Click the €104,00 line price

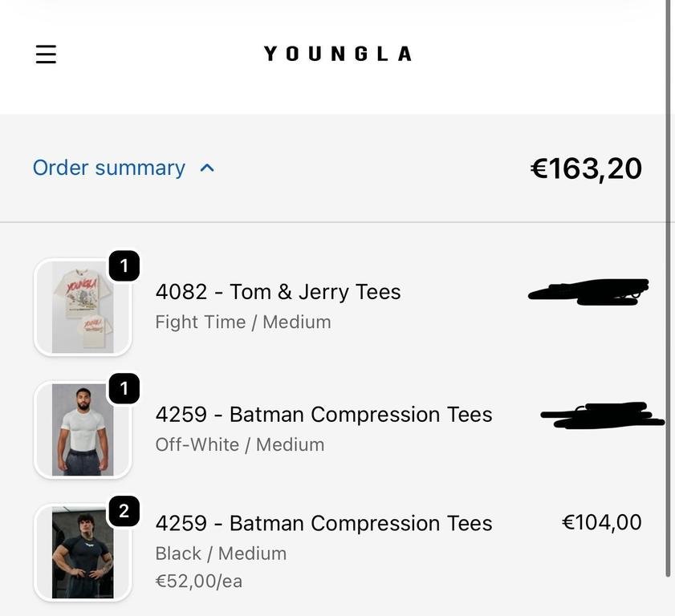coord(601,523)
